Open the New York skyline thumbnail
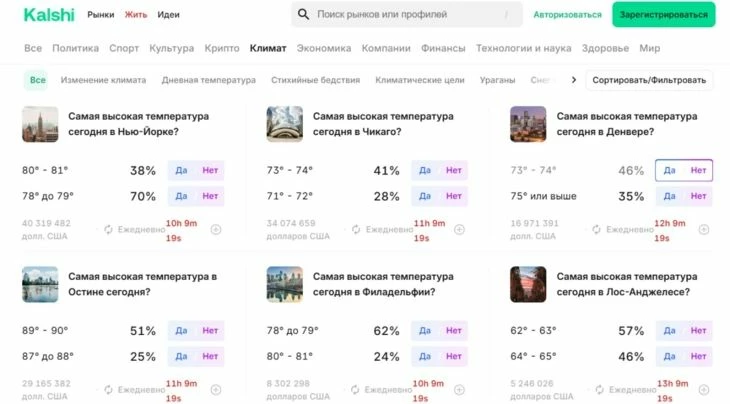Image resolution: width=730 pixels, height=404 pixels. [41, 124]
